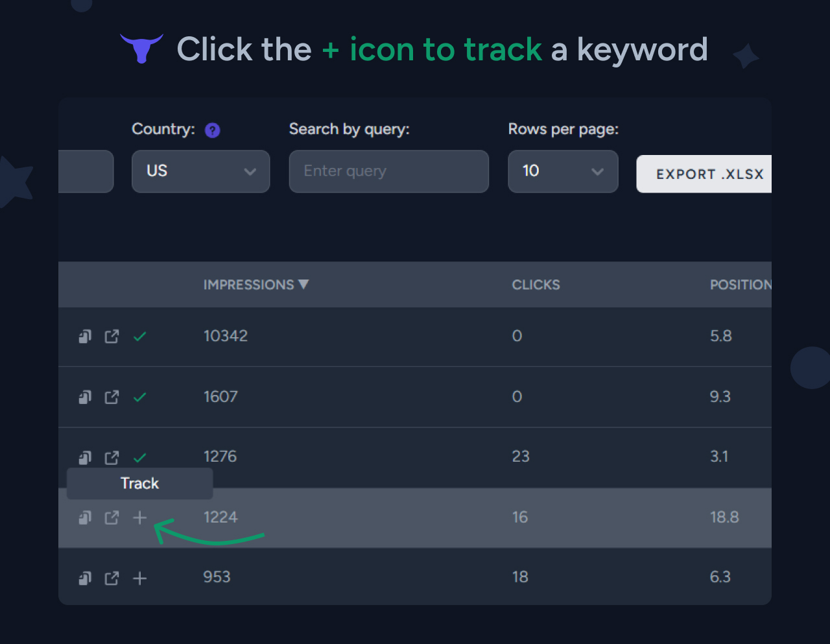Click the Track tooltip label

[x=139, y=483]
